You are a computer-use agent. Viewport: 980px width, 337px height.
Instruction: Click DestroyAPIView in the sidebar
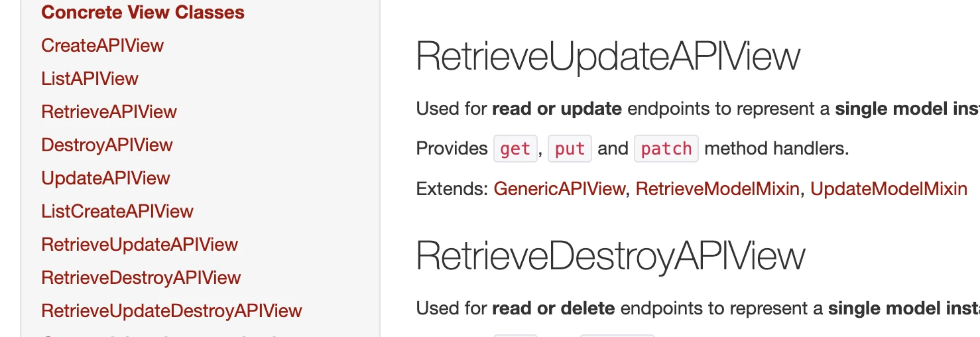pos(107,145)
